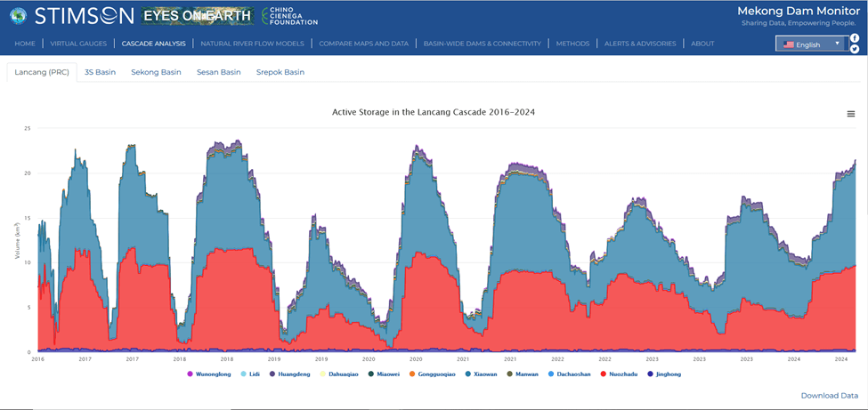Toggle Xiaowan series visibility in legend

(484, 374)
